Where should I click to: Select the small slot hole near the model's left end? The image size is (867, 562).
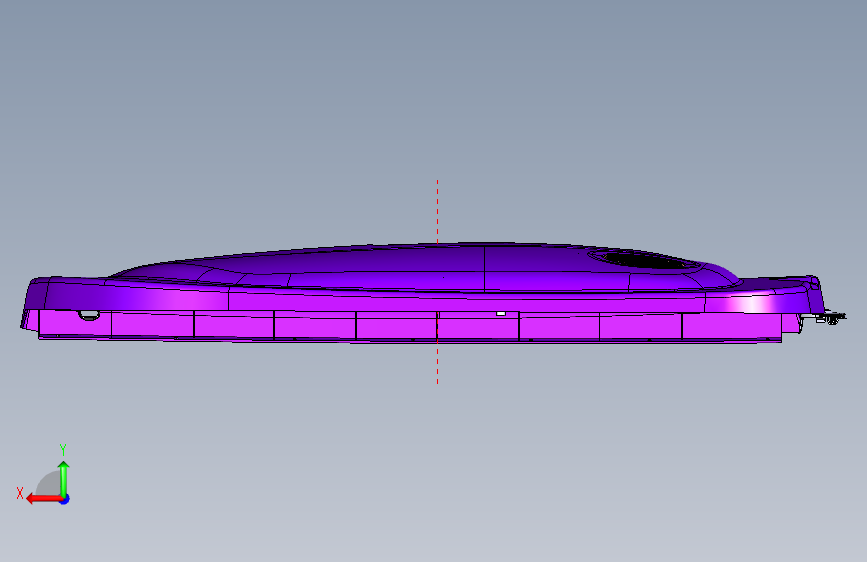pos(88,315)
